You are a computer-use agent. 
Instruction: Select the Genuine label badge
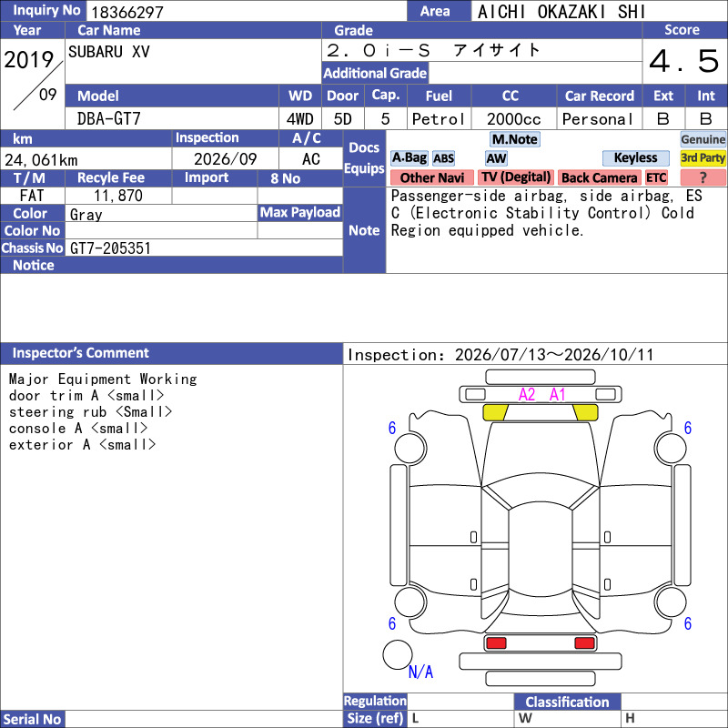[703, 139]
